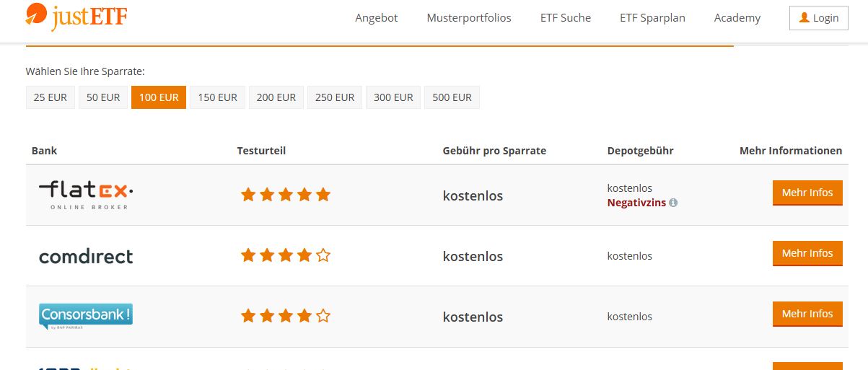Select the 25 EUR savings rate

coord(51,97)
